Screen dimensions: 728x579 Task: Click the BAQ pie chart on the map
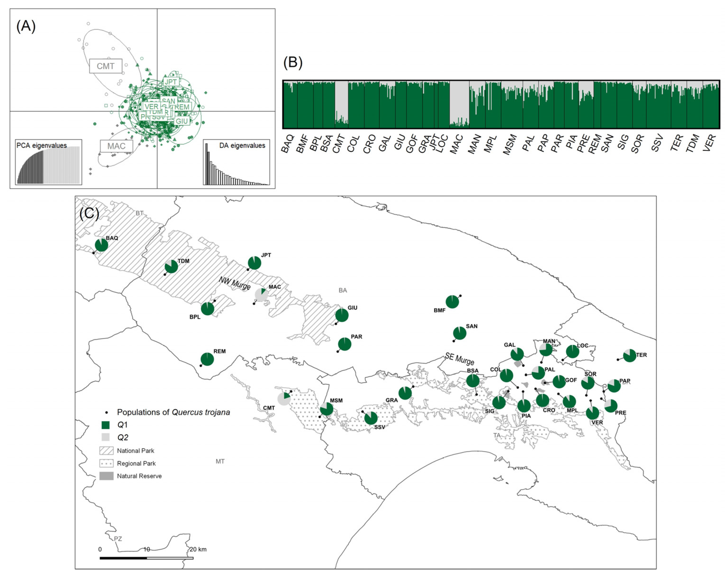(x=101, y=245)
